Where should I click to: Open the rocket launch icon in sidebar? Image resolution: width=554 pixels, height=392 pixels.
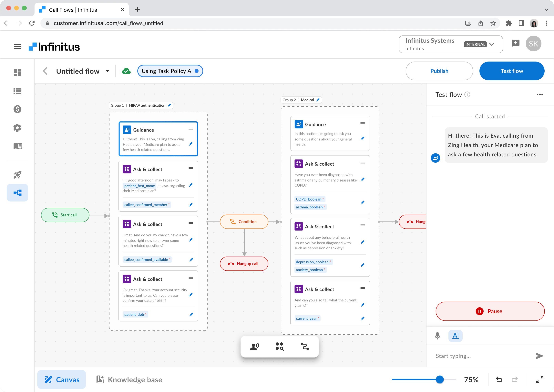click(x=17, y=174)
